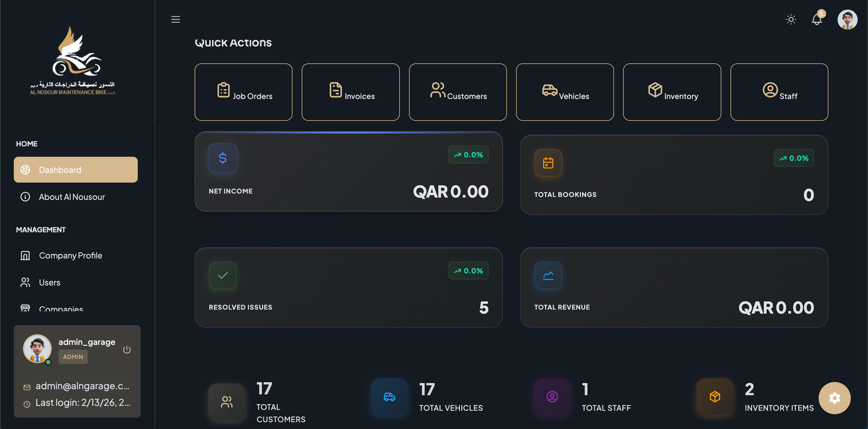The width and height of the screenshot is (868, 429).
Task: Open the Vehicles quick action
Action: [565, 92]
